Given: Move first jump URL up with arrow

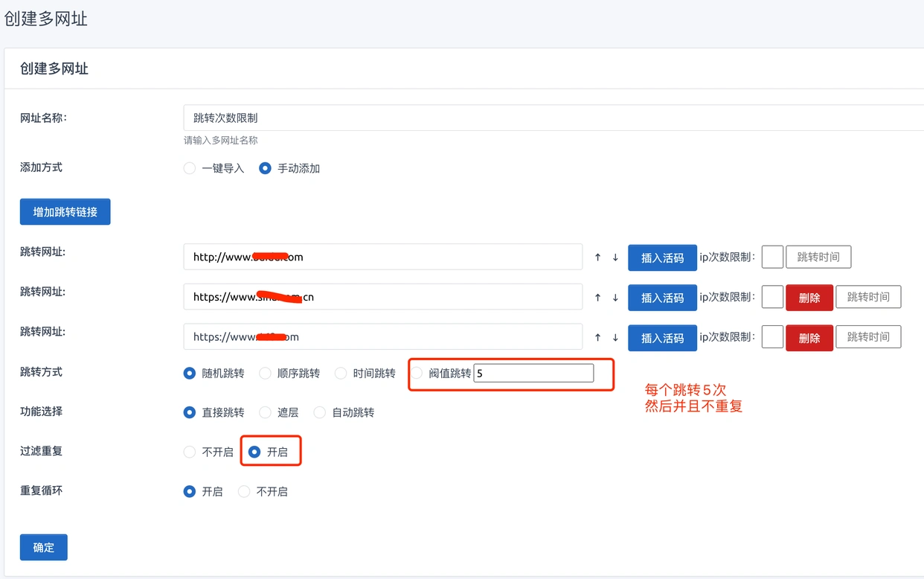Looking at the screenshot, I should pyautogui.click(x=597, y=257).
